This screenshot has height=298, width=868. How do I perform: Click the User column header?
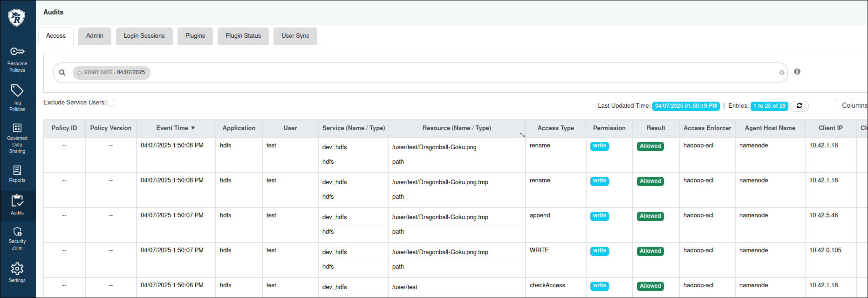point(290,128)
